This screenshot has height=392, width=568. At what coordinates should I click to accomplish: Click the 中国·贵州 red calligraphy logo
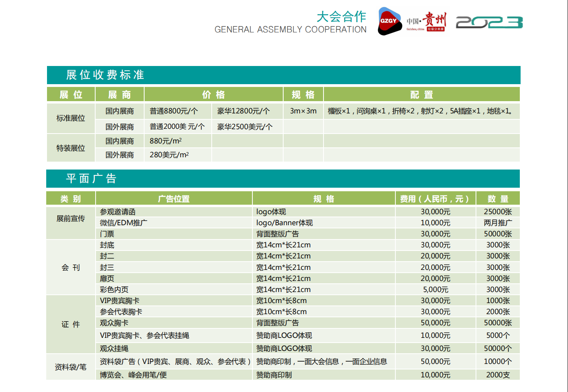coord(427,21)
